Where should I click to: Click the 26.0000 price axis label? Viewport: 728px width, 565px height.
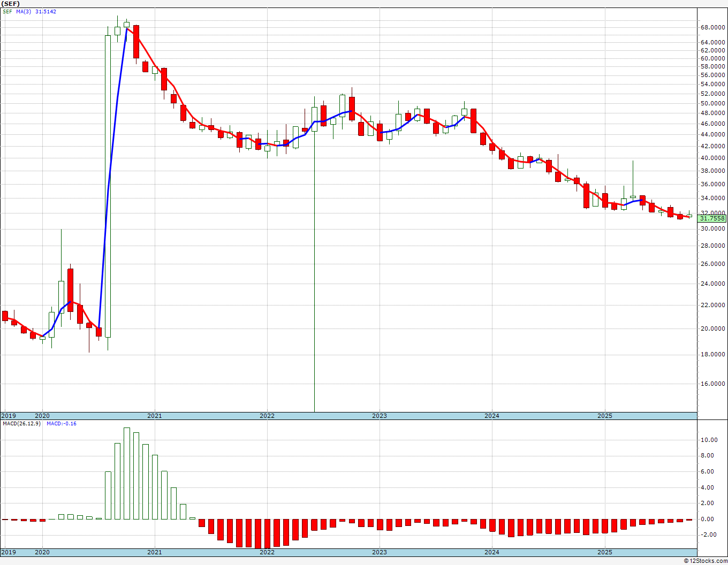pos(713,264)
